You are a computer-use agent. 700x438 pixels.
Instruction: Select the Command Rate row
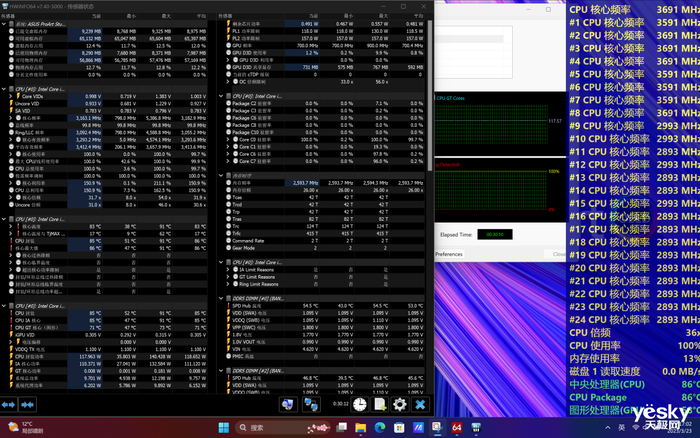[321, 241]
